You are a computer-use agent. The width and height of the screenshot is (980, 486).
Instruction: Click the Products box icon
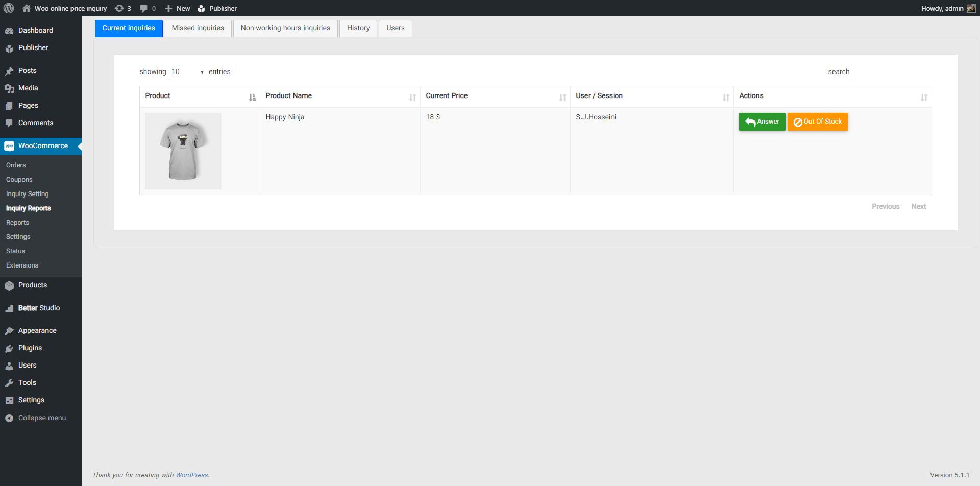coord(9,285)
